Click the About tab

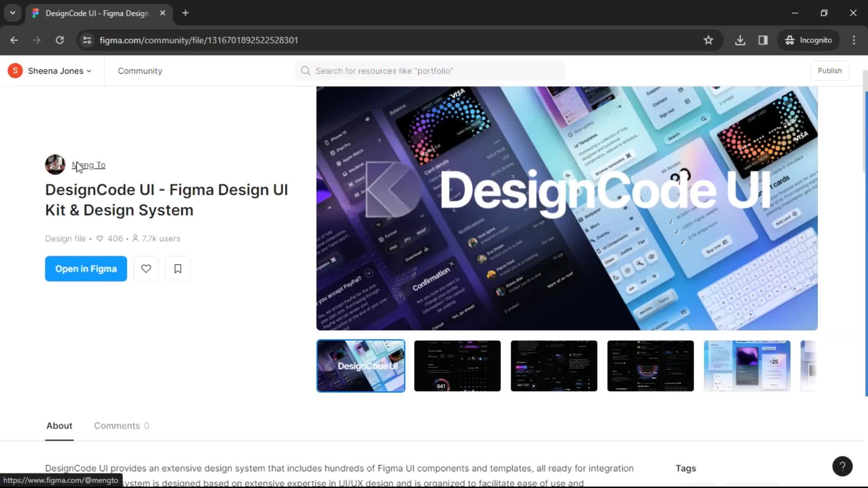click(x=59, y=426)
